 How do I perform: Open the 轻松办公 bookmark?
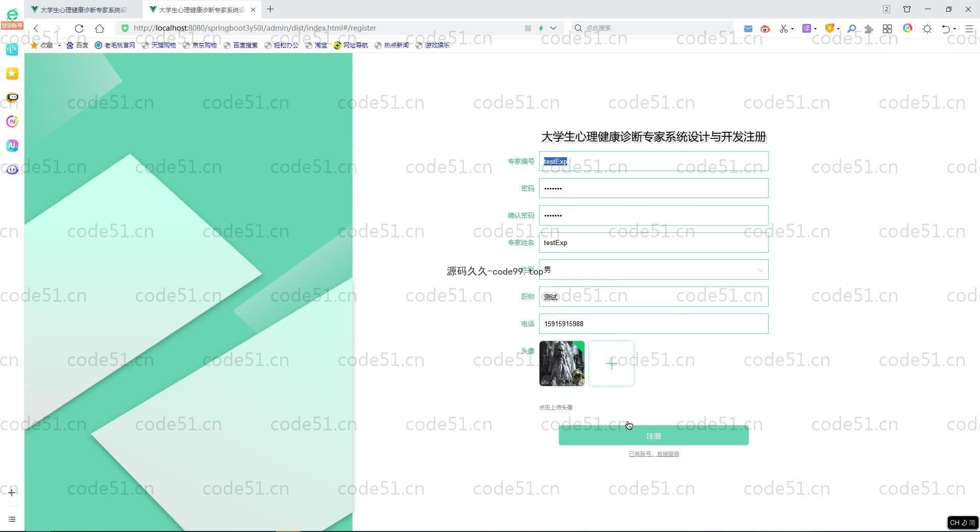(x=281, y=45)
